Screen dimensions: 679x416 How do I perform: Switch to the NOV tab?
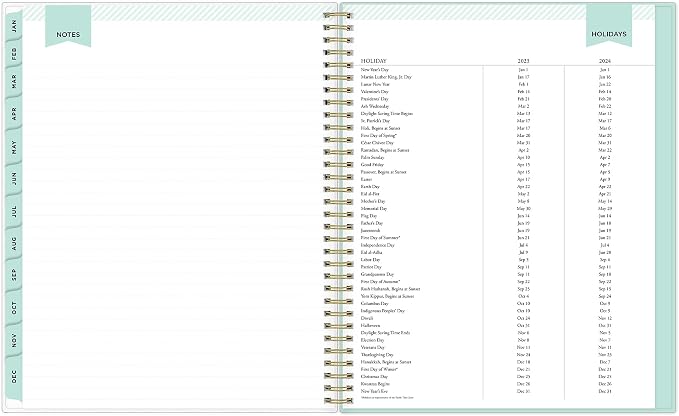pos(13,340)
